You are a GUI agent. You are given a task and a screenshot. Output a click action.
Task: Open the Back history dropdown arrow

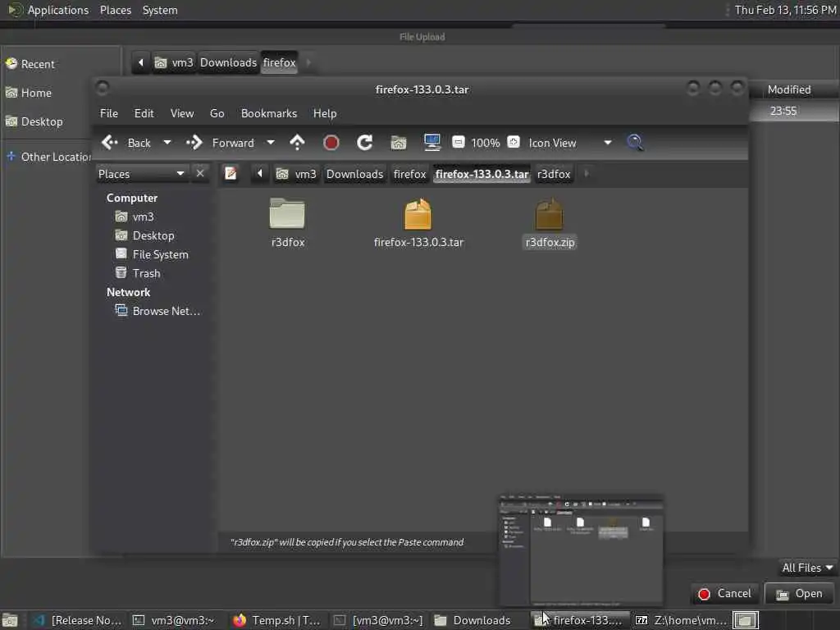(167, 143)
